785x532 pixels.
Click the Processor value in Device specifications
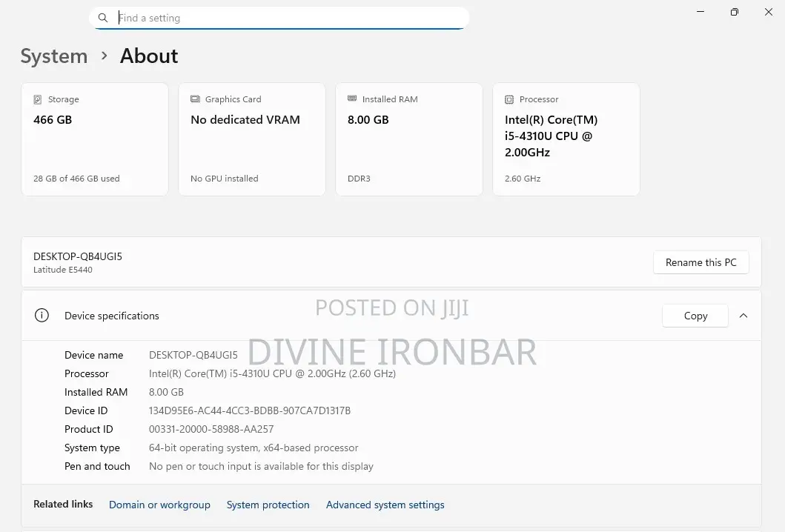click(272, 374)
